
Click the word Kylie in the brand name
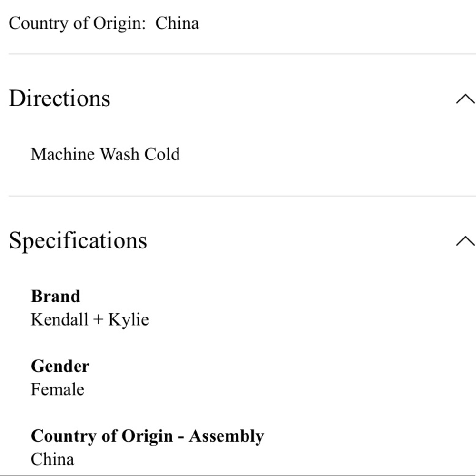click(129, 319)
